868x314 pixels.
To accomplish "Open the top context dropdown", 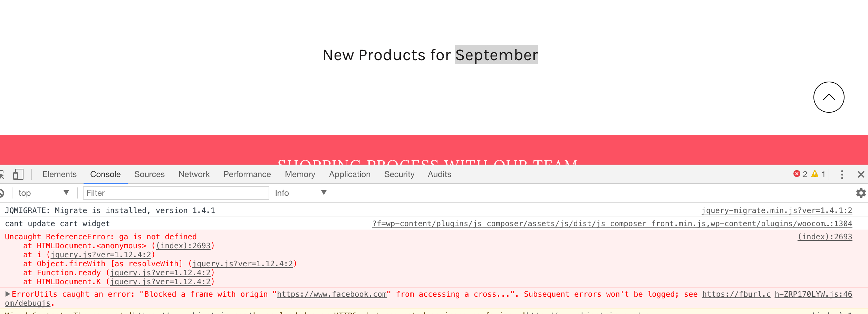I will click(43, 193).
